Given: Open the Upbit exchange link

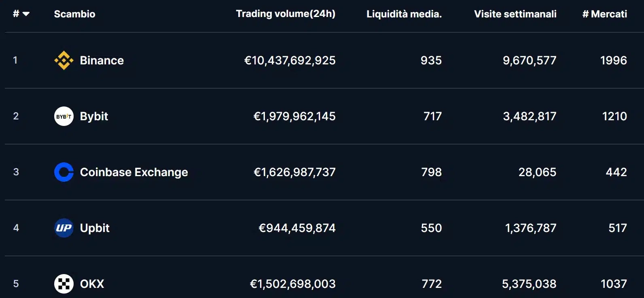Looking at the screenshot, I should click(95, 228).
